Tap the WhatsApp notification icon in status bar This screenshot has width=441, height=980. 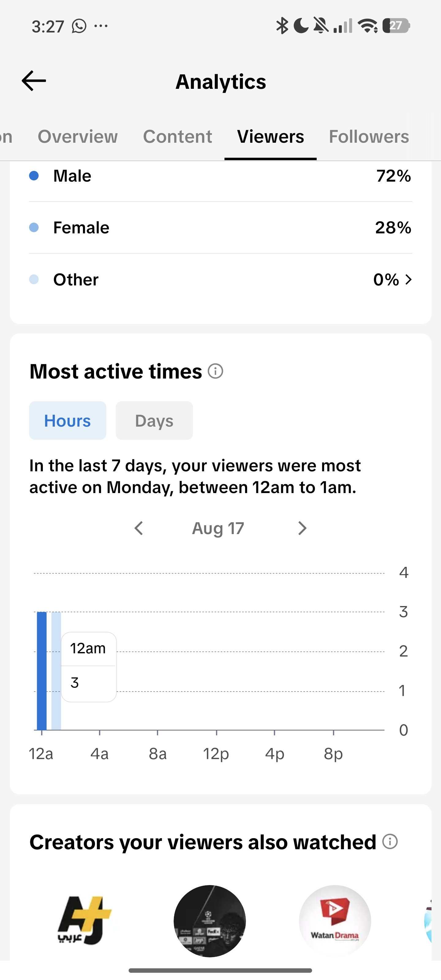[x=79, y=26]
